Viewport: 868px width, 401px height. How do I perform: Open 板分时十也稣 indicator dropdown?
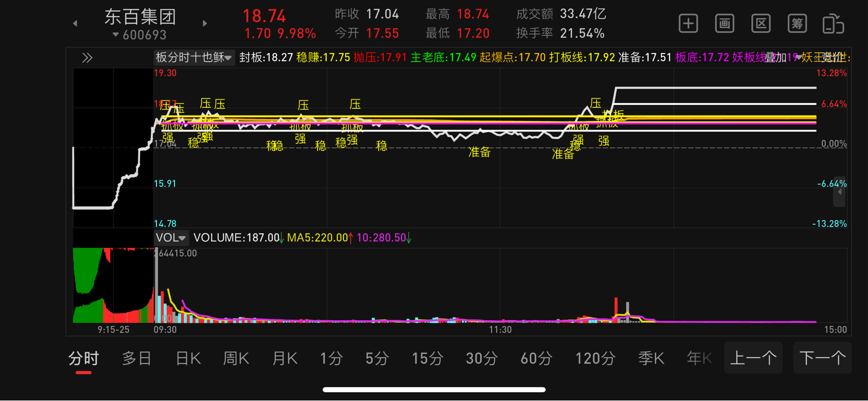[x=193, y=57]
